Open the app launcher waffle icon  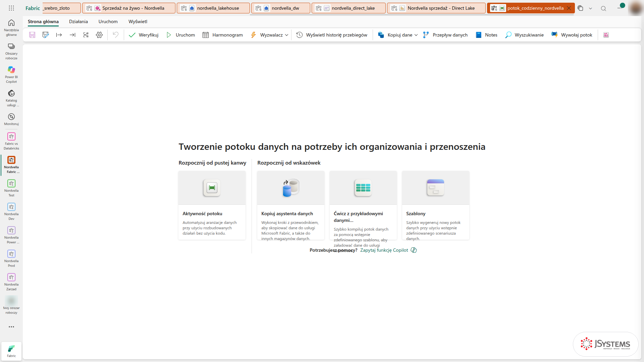point(11,8)
